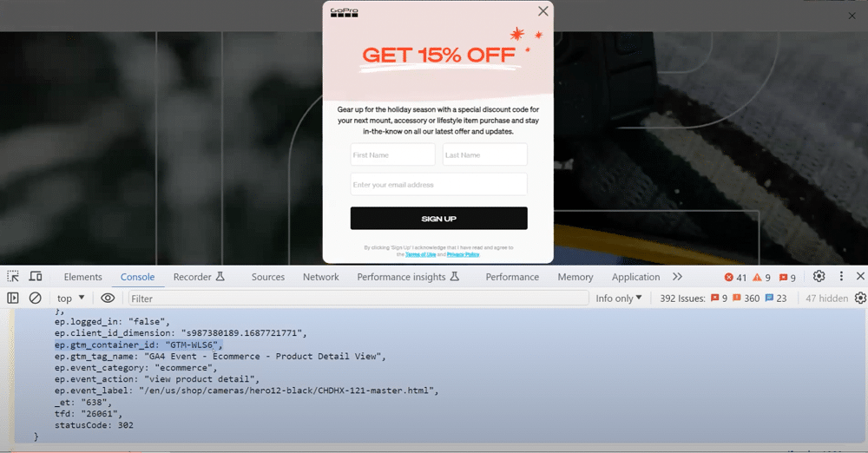The height and width of the screenshot is (453, 868).
Task: Clear the console with the ban icon
Action: [x=36, y=298]
